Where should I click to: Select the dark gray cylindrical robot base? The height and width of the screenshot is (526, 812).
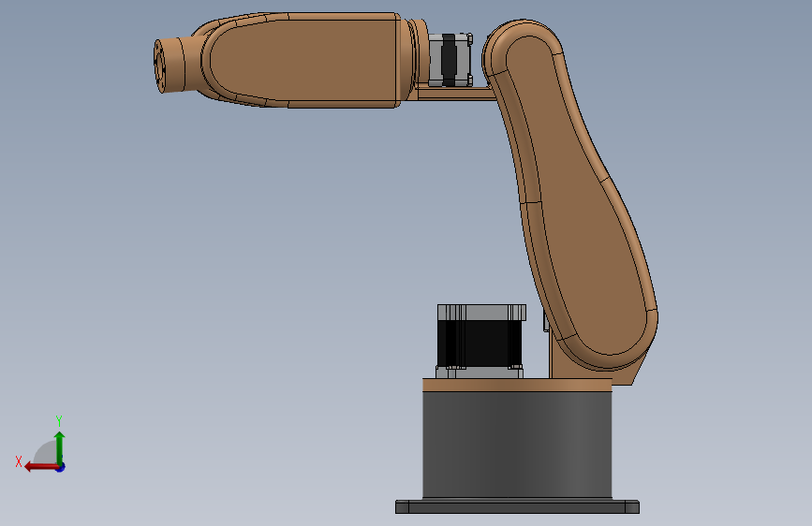click(517, 445)
